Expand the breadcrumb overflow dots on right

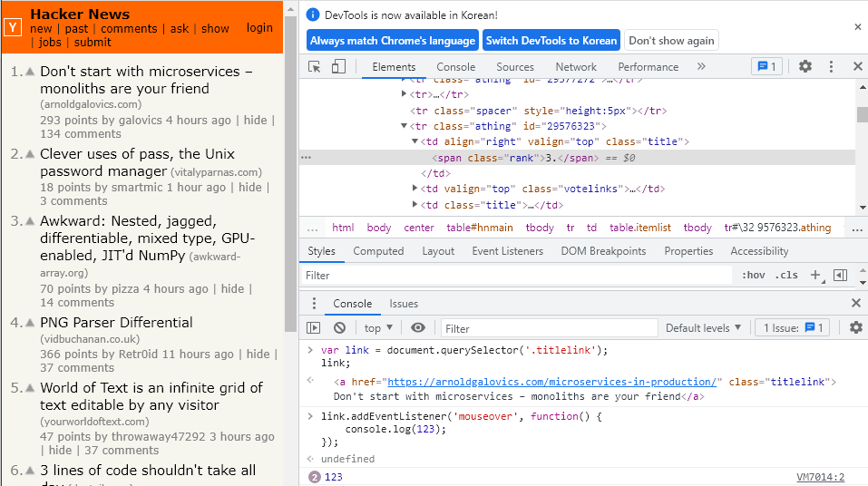tap(857, 228)
